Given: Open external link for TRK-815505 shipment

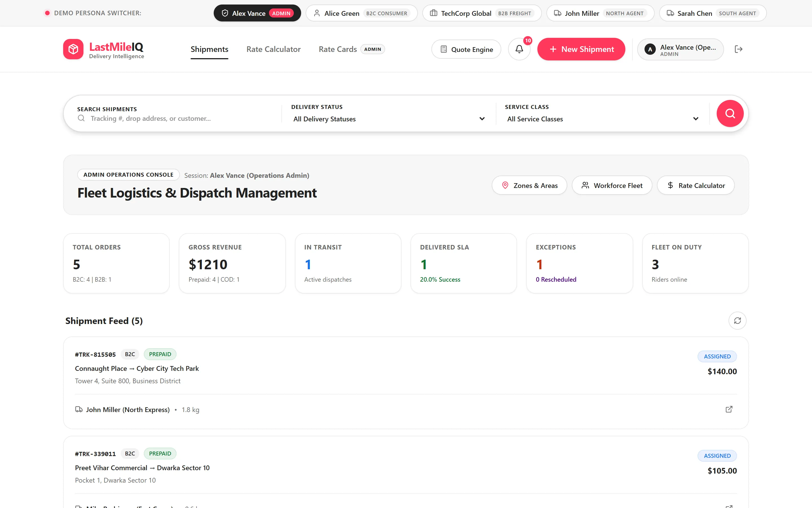Looking at the screenshot, I should coord(729,409).
